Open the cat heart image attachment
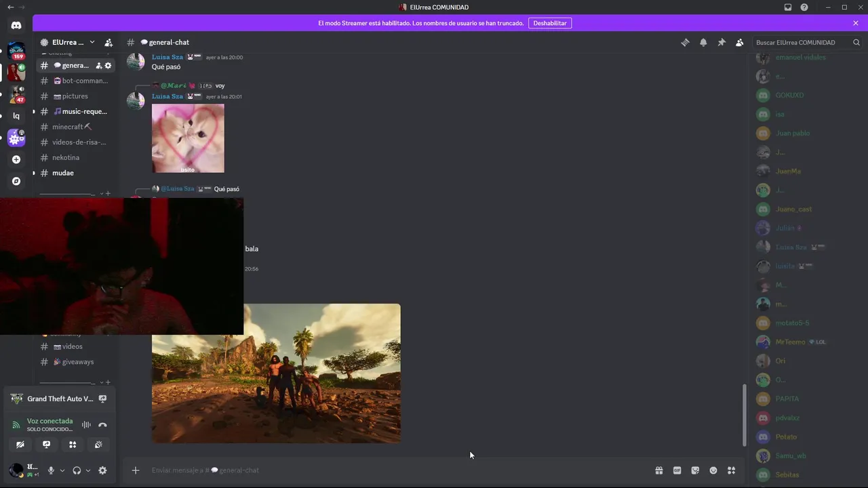Screen dimensions: 868x488 tap(188, 138)
